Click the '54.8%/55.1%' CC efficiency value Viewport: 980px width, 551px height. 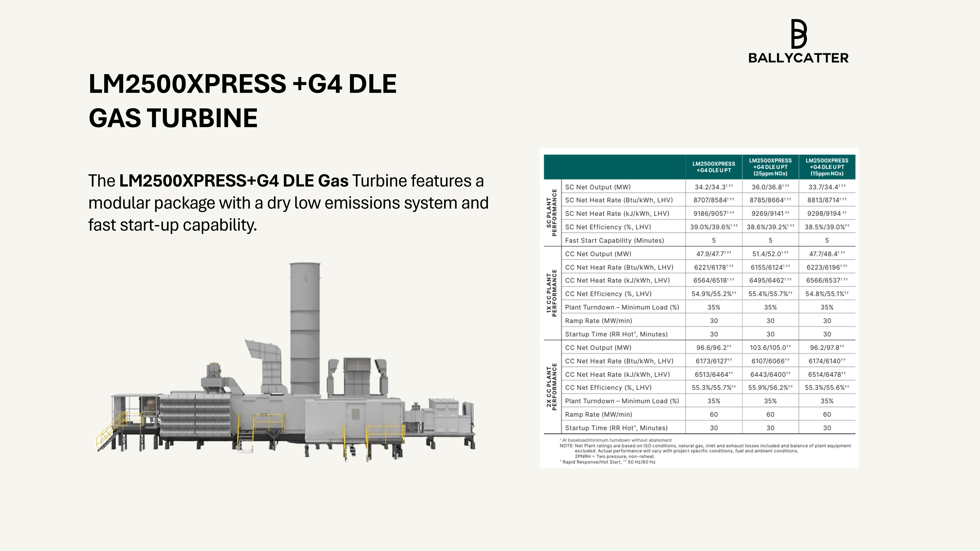pyautogui.click(x=827, y=294)
